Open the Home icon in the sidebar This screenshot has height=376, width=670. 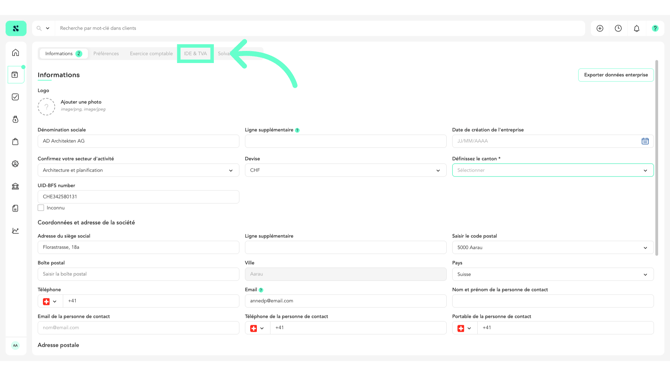(15, 53)
